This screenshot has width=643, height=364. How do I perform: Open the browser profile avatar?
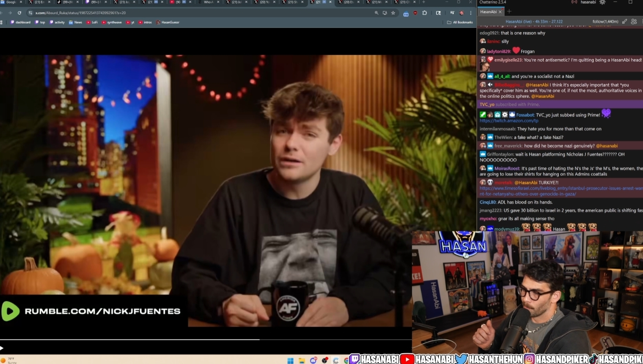pos(461,13)
